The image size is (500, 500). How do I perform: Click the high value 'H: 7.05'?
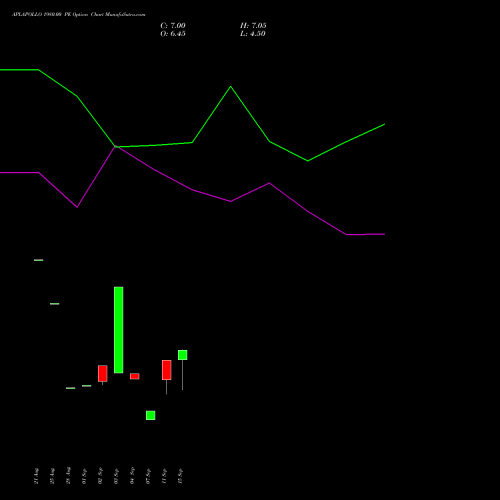[253, 26]
